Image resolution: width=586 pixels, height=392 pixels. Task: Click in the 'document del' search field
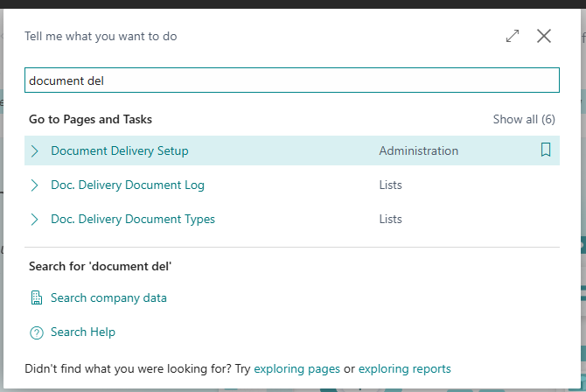[x=292, y=80]
